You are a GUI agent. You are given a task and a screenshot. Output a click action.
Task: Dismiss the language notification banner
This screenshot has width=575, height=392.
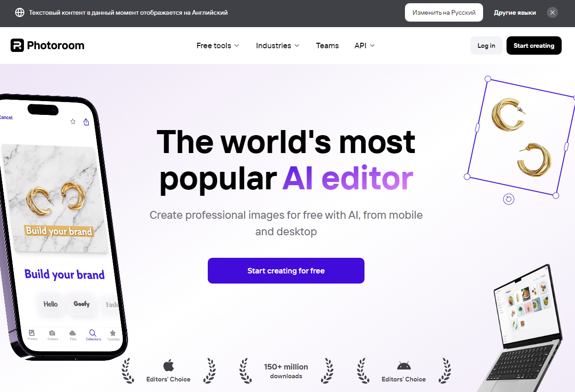point(552,12)
